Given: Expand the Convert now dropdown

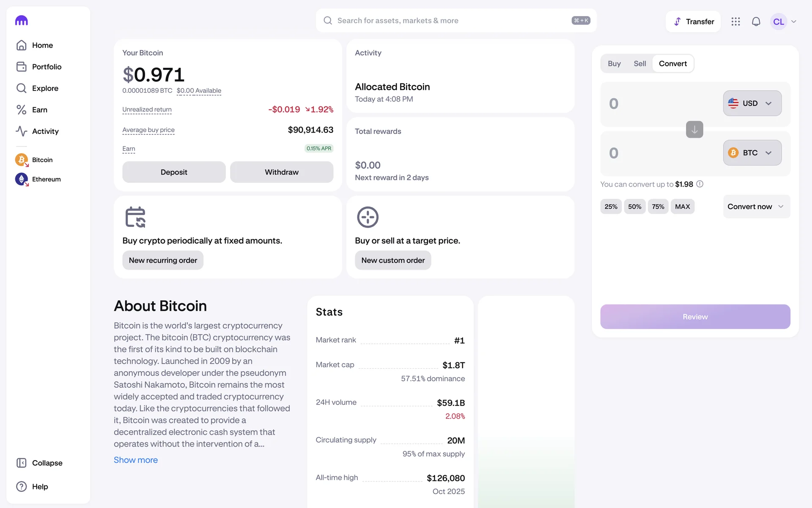Looking at the screenshot, I should pyautogui.click(x=756, y=207).
